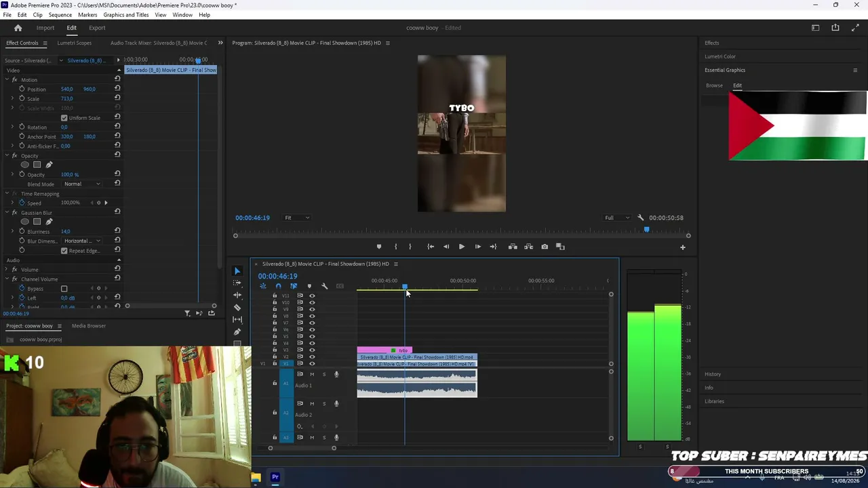Open the Graphics and Titles menu

pyautogui.click(x=126, y=15)
